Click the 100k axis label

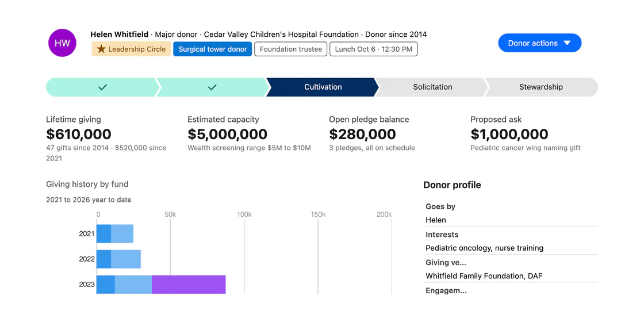(x=244, y=214)
